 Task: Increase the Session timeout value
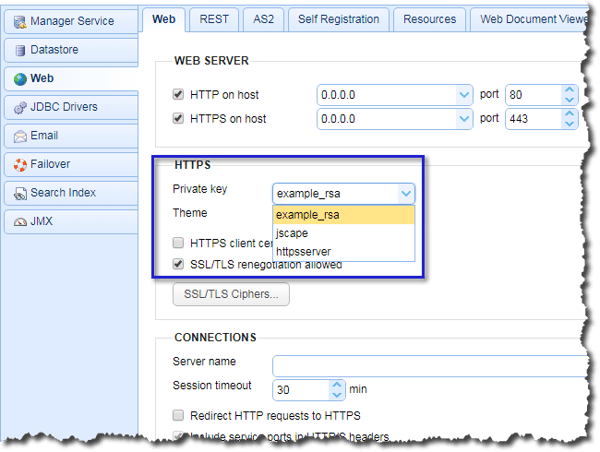337,385
